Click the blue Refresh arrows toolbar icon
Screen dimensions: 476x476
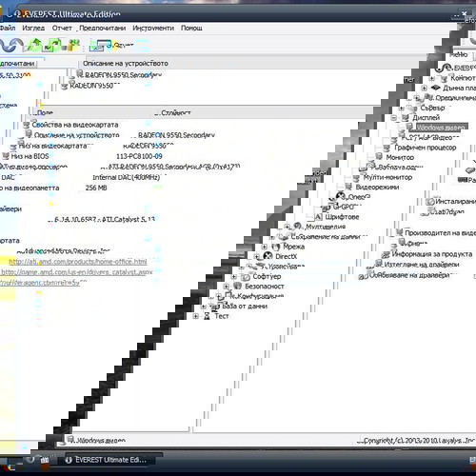pyautogui.click(x=11, y=45)
